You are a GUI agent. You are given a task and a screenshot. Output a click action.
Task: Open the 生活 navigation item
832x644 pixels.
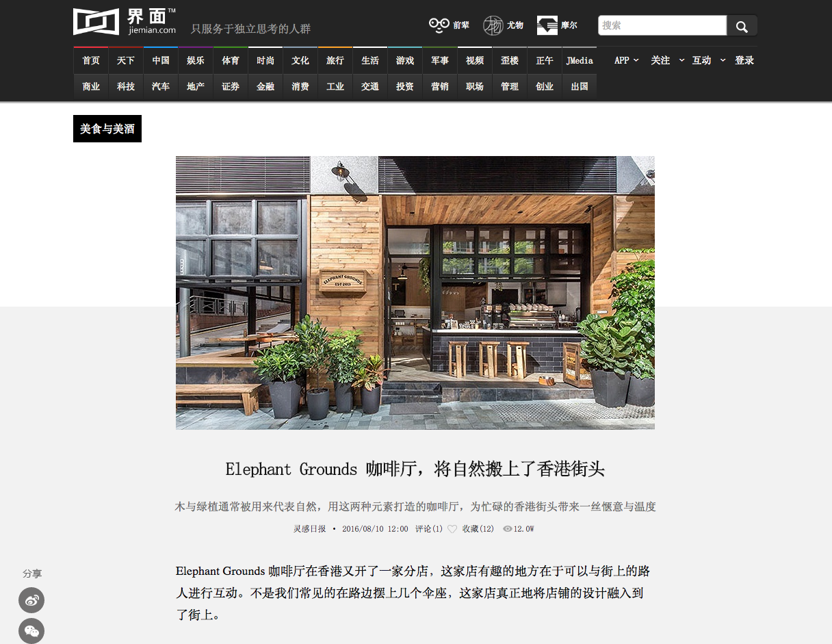pos(369,60)
